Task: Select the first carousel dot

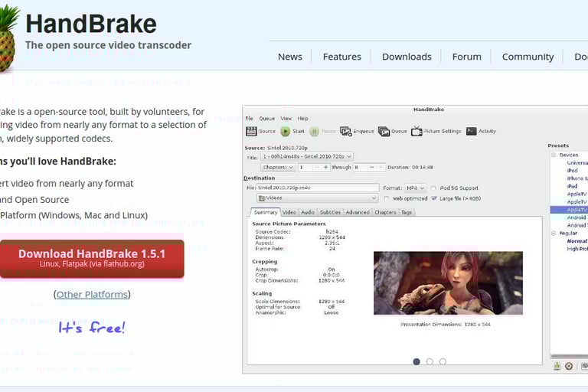Action: (x=416, y=361)
